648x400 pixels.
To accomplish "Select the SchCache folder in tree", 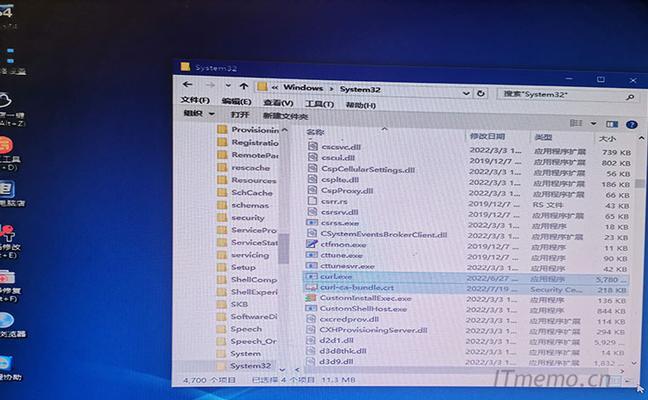I will 245,193.
